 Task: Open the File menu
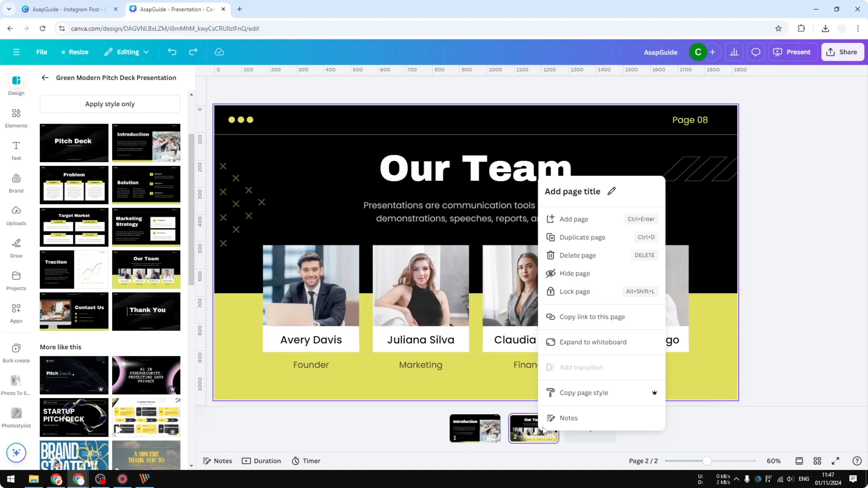(42, 52)
